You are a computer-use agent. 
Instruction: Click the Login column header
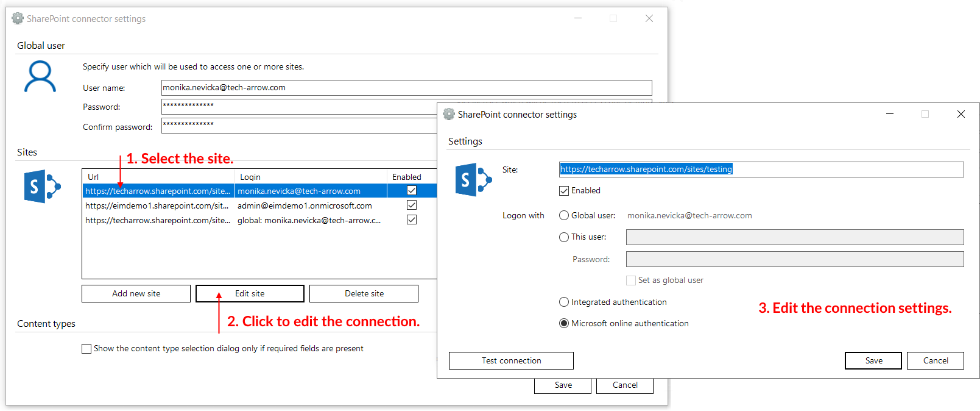click(311, 177)
